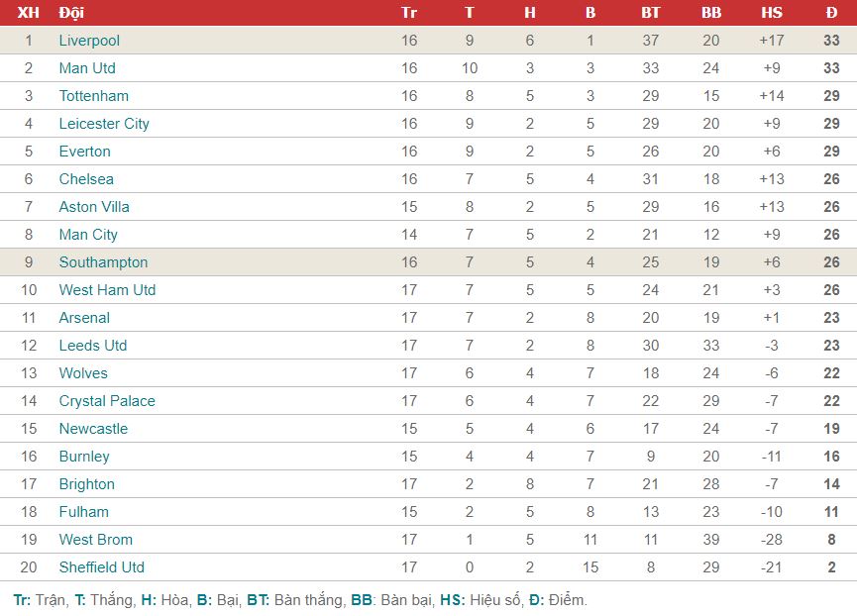
Task: Open the Man Utd team link
Action: click(87, 68)
